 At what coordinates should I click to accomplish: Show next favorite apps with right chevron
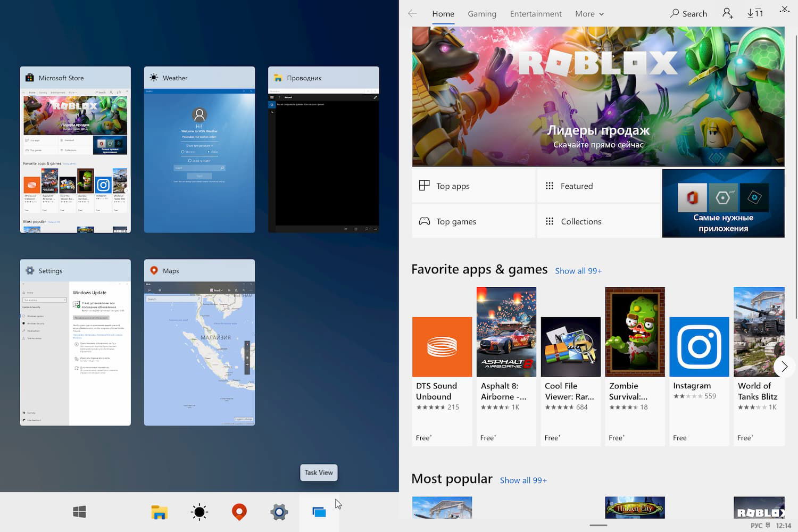click(784, 367)
